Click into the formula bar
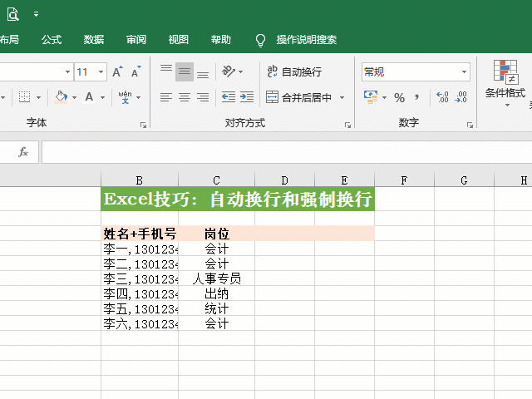This screenshot has height=399, width=532. pyautogui.click(x=286, y=152)
